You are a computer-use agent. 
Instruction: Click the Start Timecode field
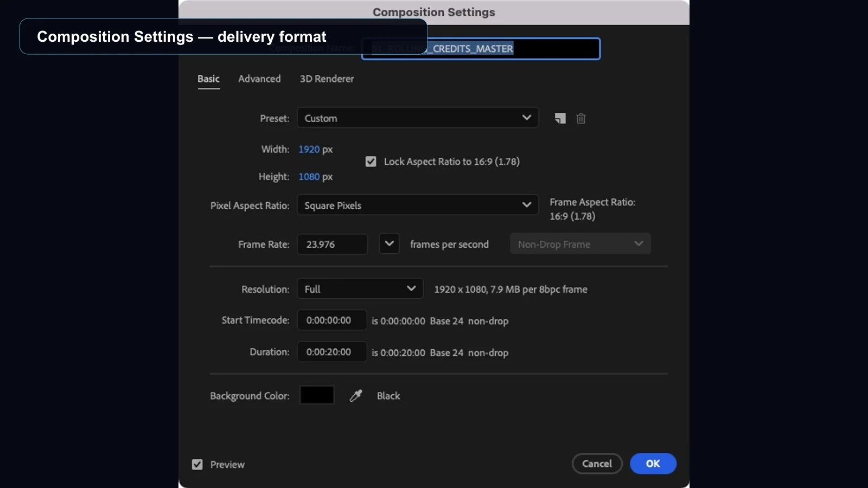332,320
